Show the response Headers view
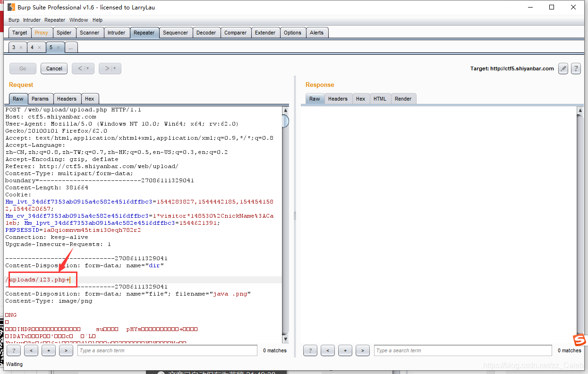The image size is (588, 374). (338, 99)
